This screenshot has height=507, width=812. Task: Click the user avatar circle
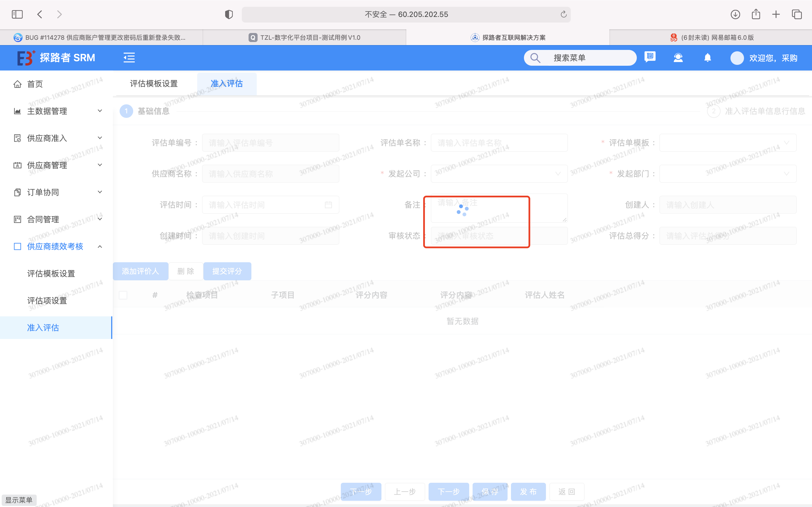pos(737,58)
